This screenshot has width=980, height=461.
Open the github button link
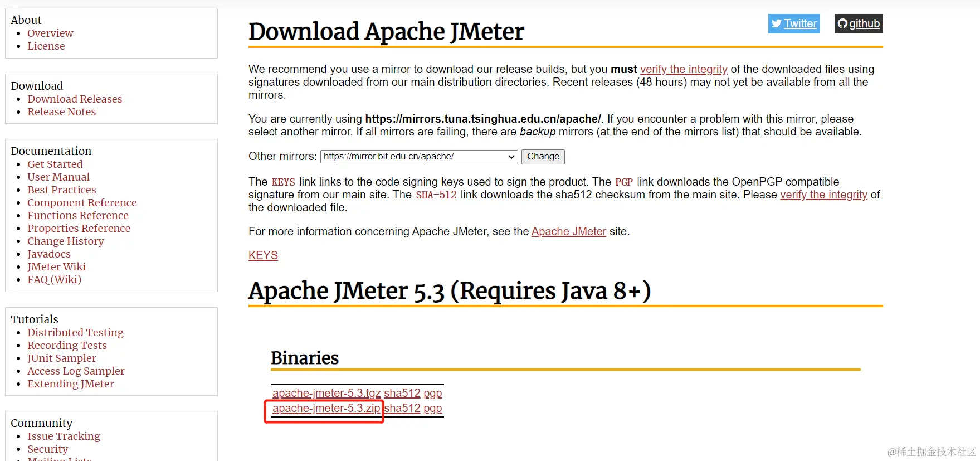[859, 23]
